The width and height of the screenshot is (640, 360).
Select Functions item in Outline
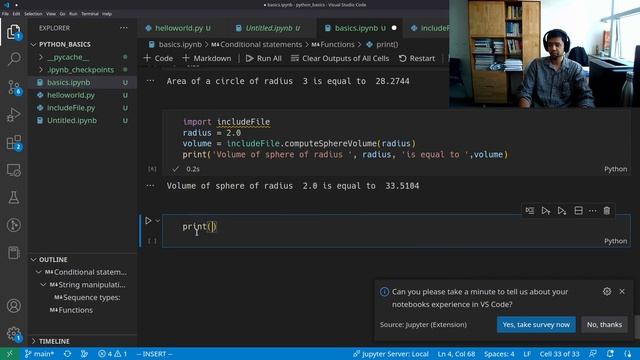coord(76,310)
